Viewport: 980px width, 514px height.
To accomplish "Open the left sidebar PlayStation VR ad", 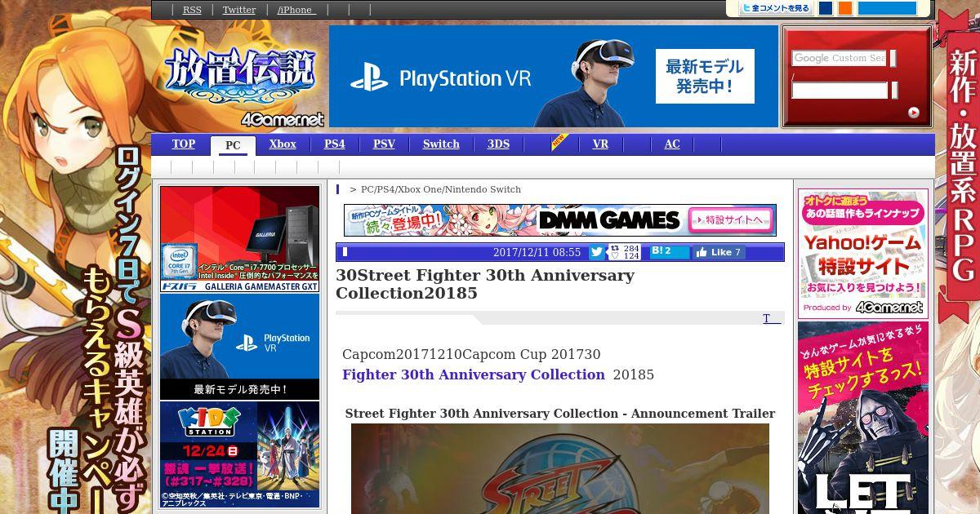I will [x=240, y=346].
